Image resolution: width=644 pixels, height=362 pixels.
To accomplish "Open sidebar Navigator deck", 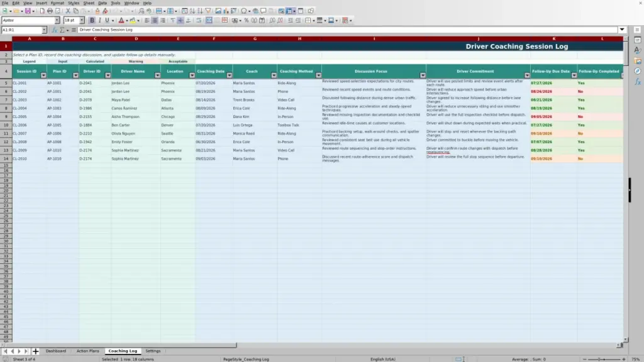I will pos(638,71).
